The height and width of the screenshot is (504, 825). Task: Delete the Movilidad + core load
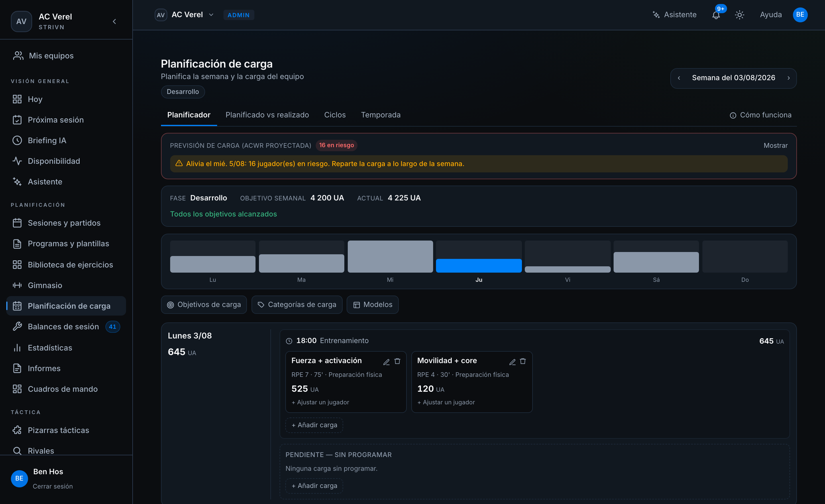pyautogui.click(x=523, y=361)
